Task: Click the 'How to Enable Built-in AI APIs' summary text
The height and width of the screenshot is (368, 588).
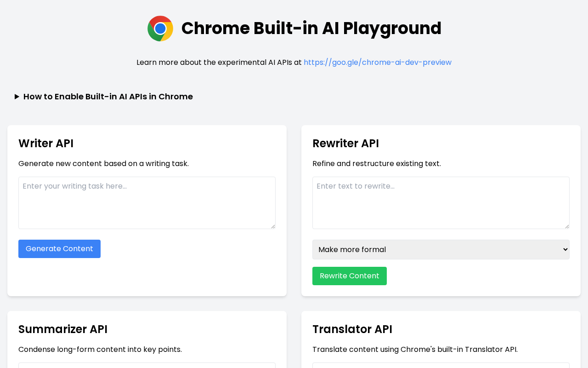Action: pos(108,97)
